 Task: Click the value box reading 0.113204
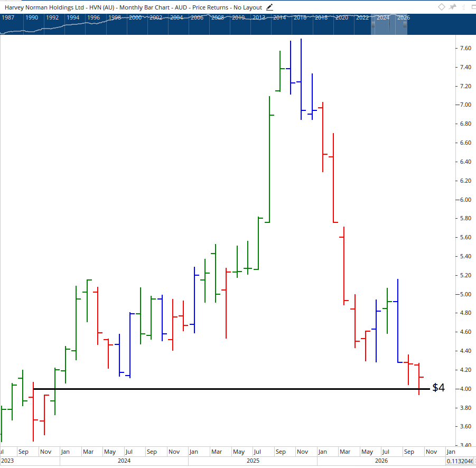[x=460, y=461]
